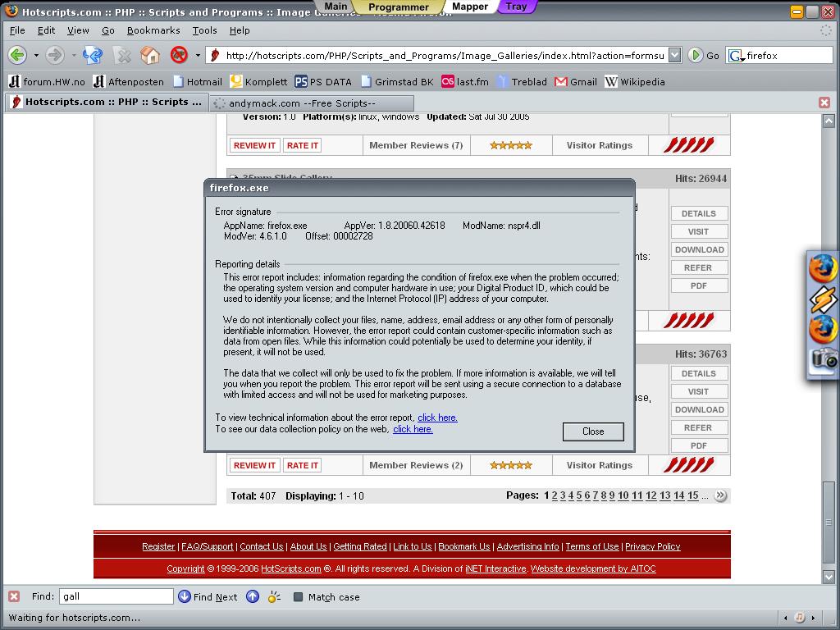Click the forward navigation arrow

click(55, 55)
